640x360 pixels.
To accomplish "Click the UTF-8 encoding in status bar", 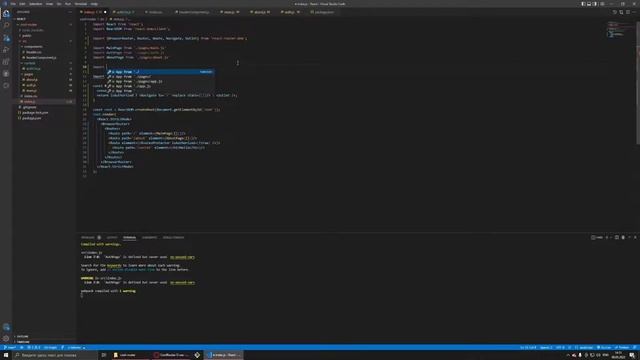I will pyautogui.click(x=560, y=347).
